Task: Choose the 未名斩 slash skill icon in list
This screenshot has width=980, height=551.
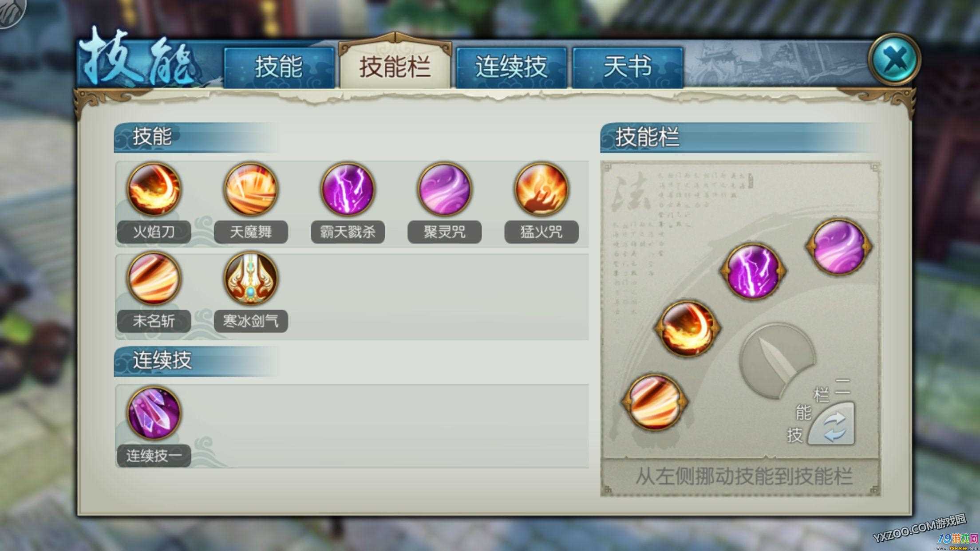Action: (x=154, y=279)
